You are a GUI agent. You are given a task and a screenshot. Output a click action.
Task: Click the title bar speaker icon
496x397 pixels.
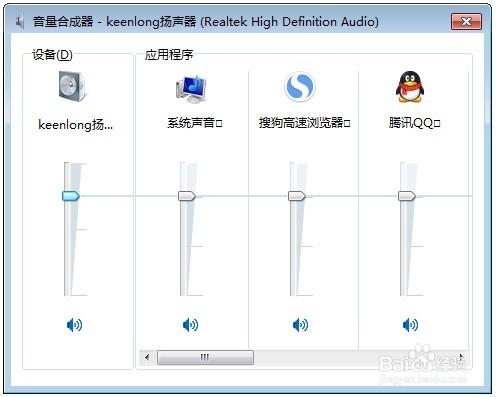pos(21,22)
